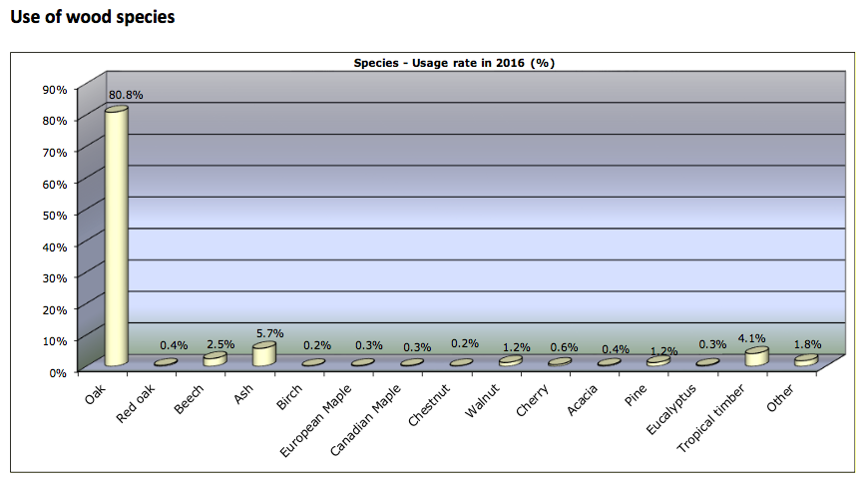868x482 pixels.
Task: Select the 'Oak' axis label
Action: [95, 394]
